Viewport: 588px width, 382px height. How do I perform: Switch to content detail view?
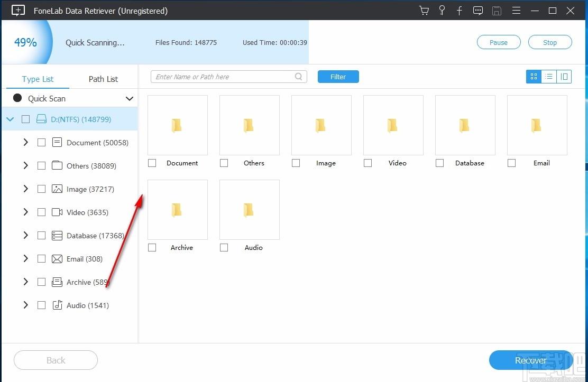point(564,77)
